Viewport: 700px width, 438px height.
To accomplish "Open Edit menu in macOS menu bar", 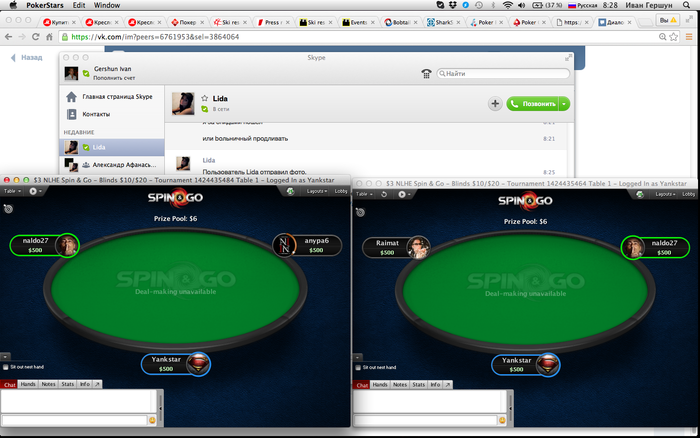I will [x=79, y=5].
